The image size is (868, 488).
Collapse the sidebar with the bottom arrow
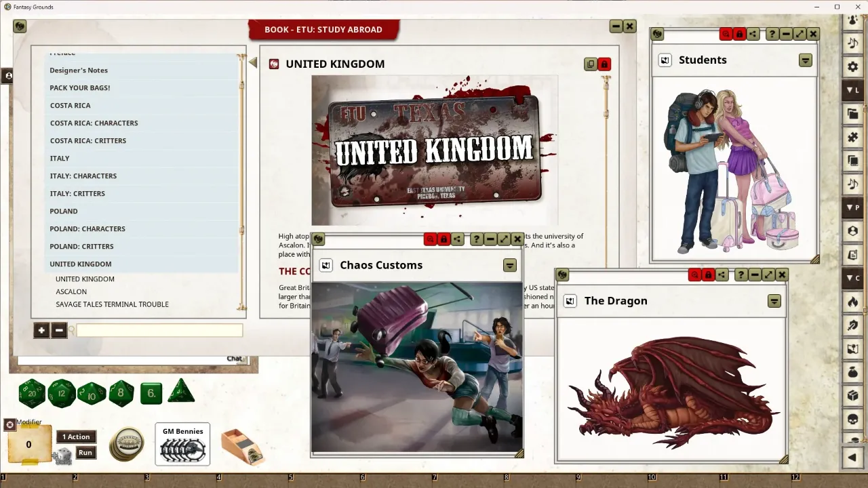pos(852,457)
